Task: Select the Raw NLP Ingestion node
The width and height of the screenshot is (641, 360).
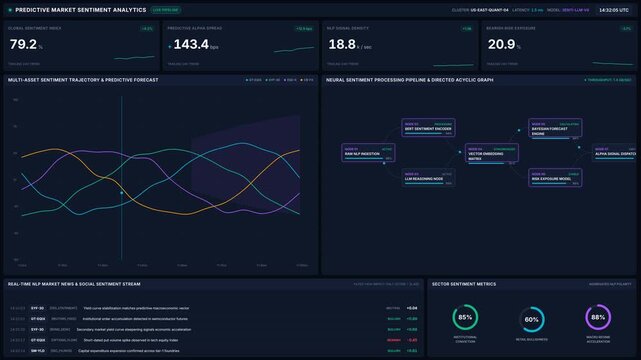Action: pyautogui.click(x=368, y=153)
